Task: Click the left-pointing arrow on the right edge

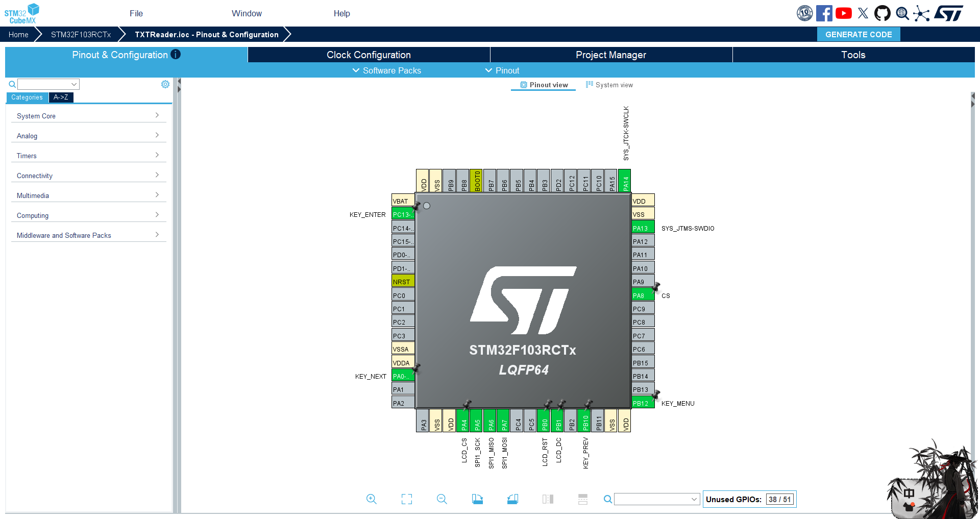Action: click(x=973, y=96)
